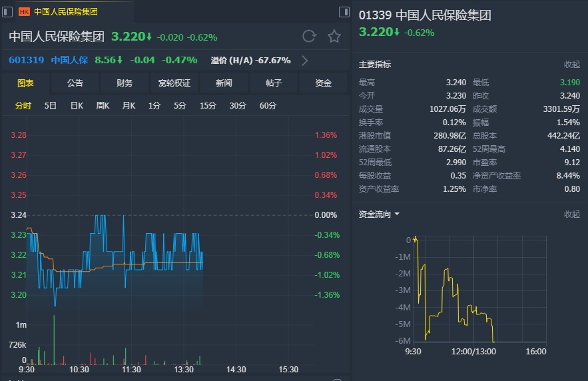
Task: Click the 净资产收益率 value 8.44%
Action: click(x=568, y=175)
